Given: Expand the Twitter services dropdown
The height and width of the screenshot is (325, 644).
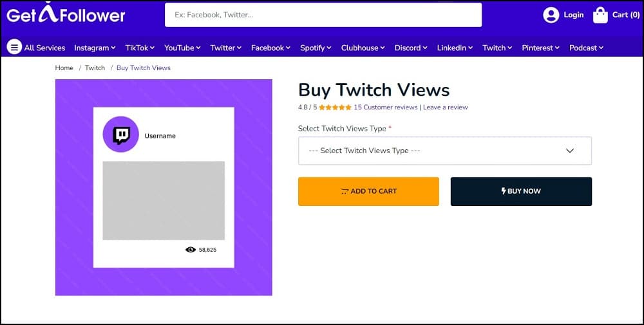Looking at the screenshot, I should click(x=226, y=48).
